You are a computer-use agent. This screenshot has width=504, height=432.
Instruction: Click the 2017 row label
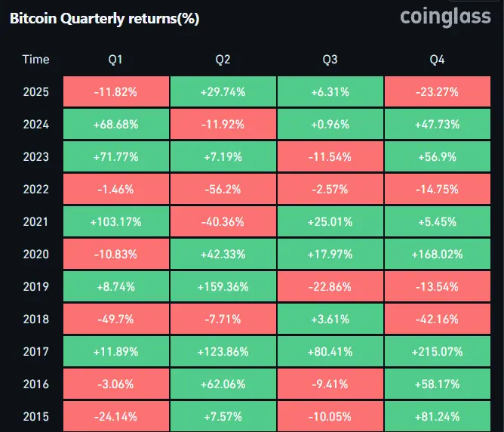click(35, 351)
